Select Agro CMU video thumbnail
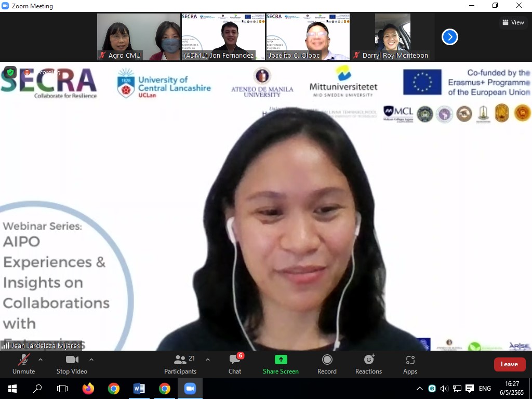The image size is (532, 399). [x=139, y=37]
